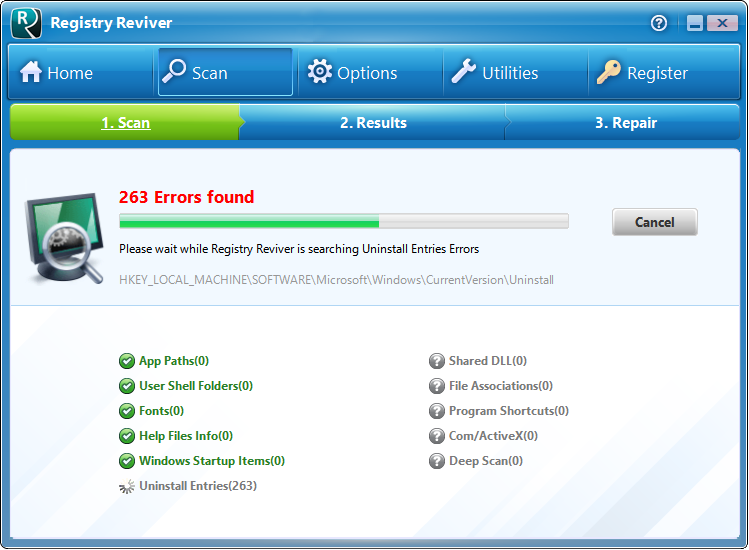Viewport: 749px width, 550px height.
Task: Open the Register tab
Action: (643, 73)
